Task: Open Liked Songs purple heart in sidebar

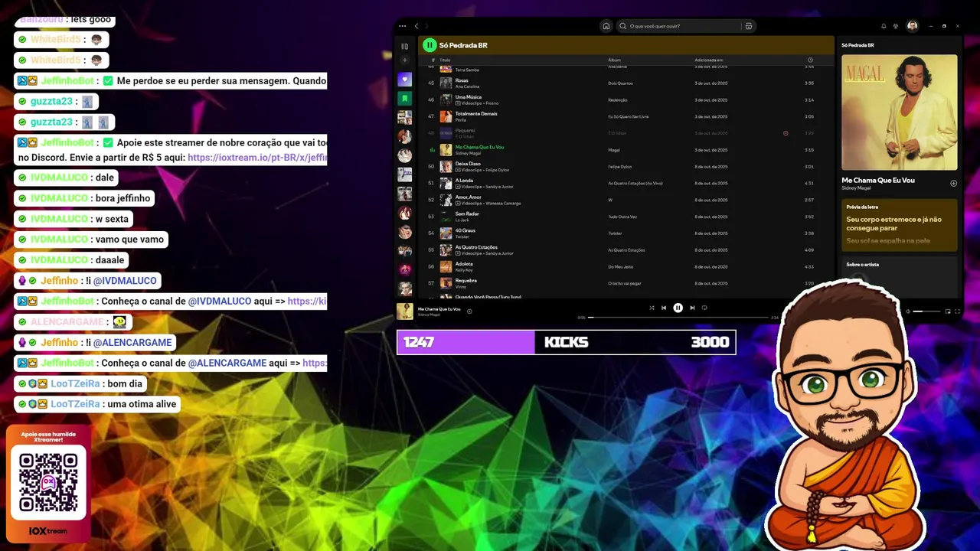Action: [405, 80]
